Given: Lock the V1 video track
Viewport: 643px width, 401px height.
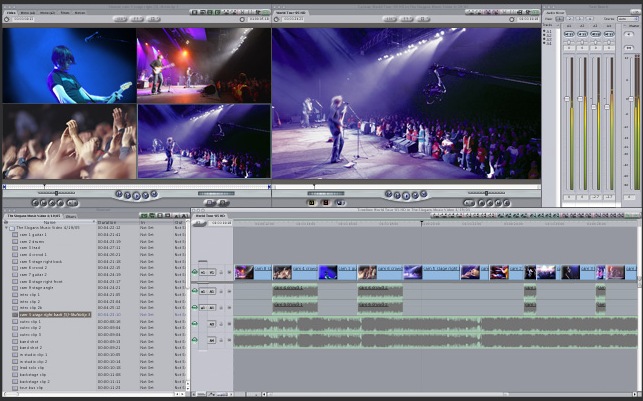Looking at the screenshot, I should click(x=221, y=271).
